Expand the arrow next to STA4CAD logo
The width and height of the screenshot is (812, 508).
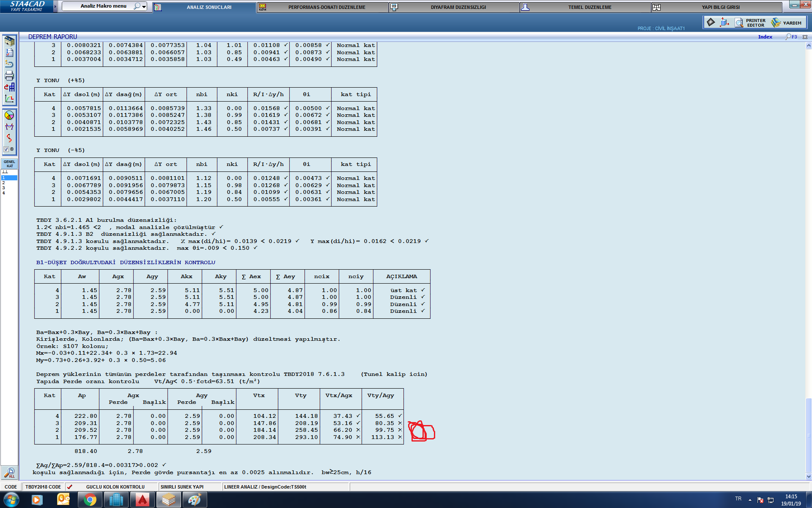click(x=55, y=6)
